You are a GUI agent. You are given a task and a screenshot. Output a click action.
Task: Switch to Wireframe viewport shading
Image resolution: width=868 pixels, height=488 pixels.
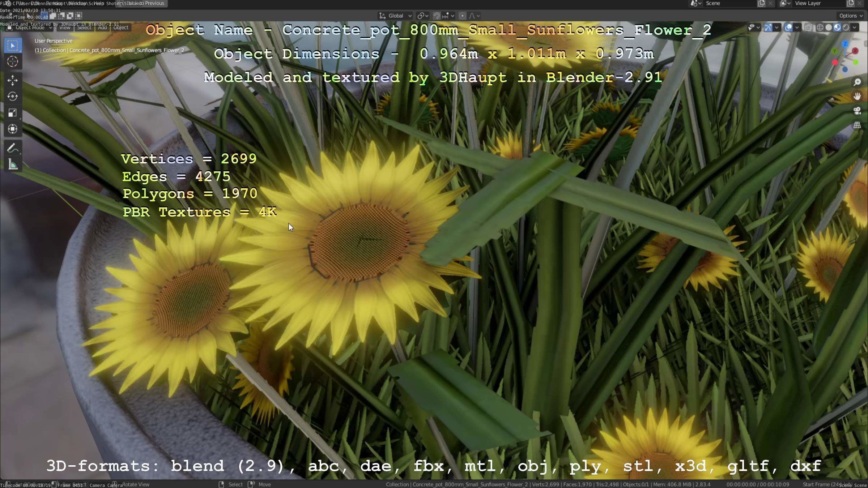click(820, 27)
